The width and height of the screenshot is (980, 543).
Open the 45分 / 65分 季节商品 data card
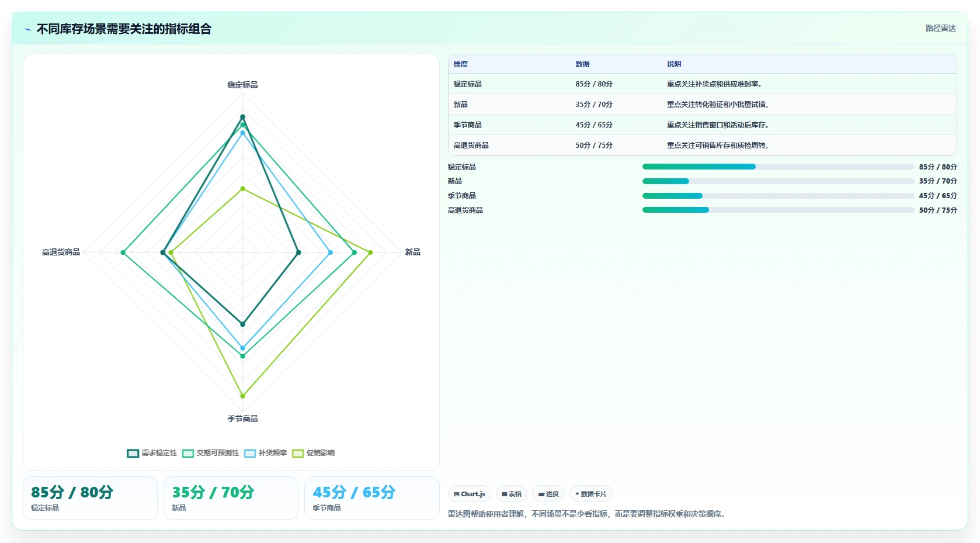click(x=371, y=498)
